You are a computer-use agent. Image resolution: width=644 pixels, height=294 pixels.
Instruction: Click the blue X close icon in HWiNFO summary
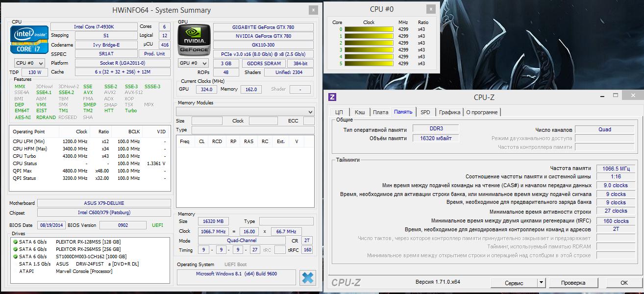pos(308,277)
